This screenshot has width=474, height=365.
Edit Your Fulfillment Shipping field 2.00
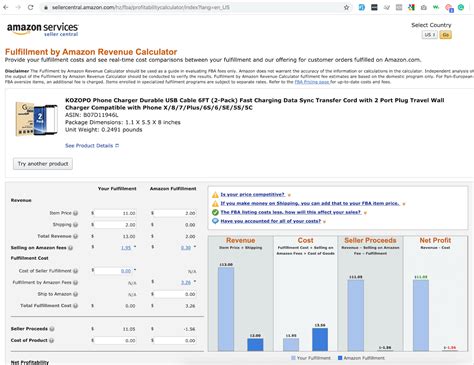[x=115, y=225]
